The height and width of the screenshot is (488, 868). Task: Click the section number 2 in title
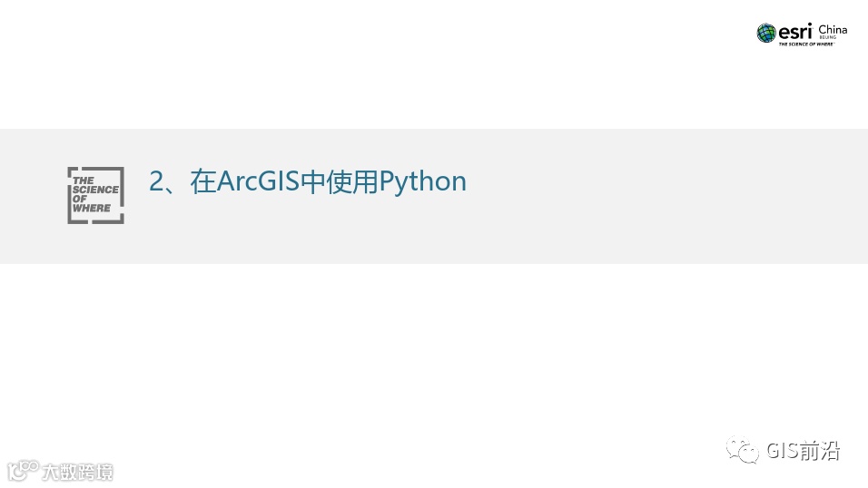157,181
